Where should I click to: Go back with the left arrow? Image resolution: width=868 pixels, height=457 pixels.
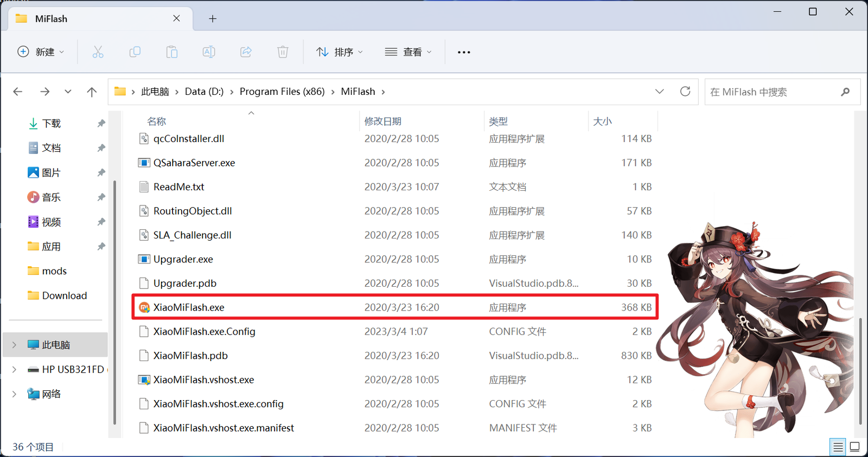tap(18, 92)
